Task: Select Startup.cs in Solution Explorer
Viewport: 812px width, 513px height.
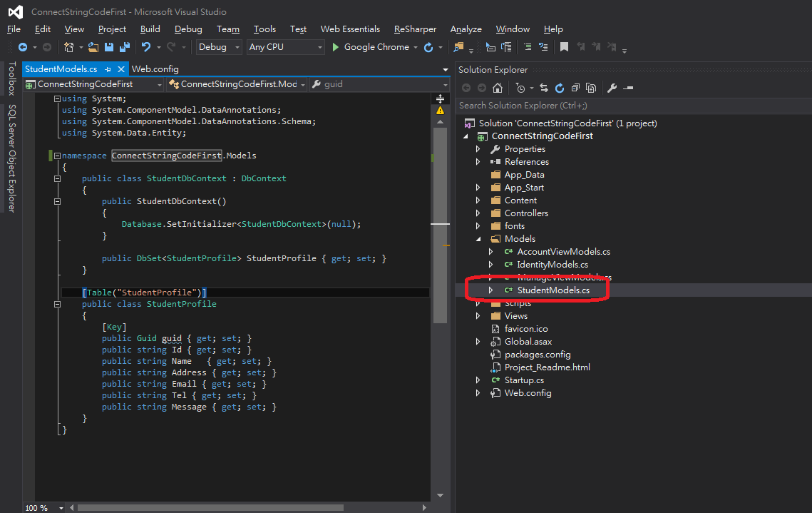Action: point(524,380)
